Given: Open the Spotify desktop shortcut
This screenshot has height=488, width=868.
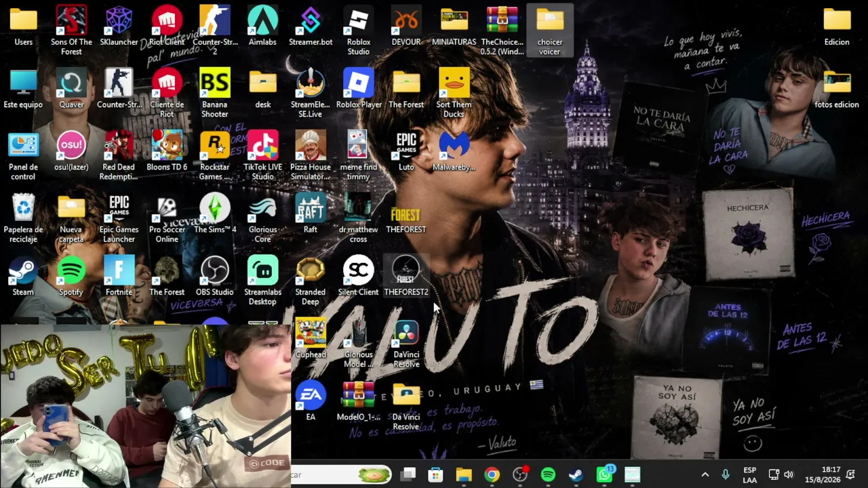Looking at the screenshot, I should 71,277.
